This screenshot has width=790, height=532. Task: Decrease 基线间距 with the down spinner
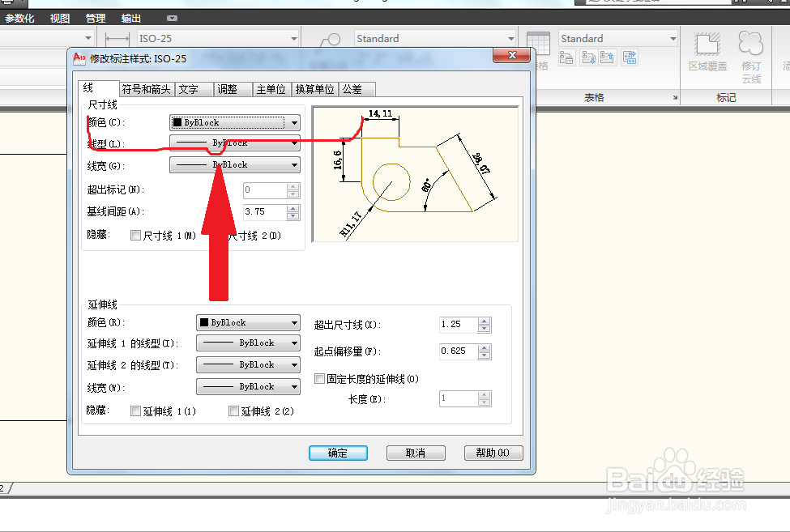pos(293,216)
